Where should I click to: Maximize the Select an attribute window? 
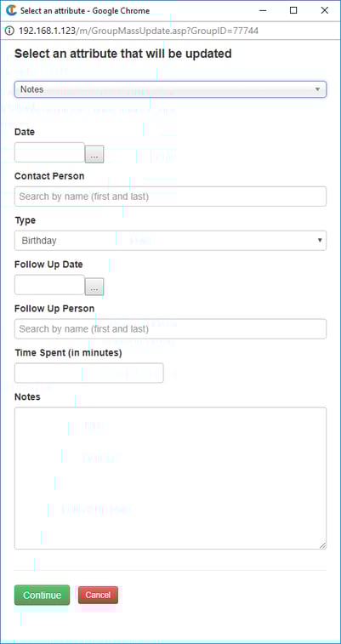(293, 11)
